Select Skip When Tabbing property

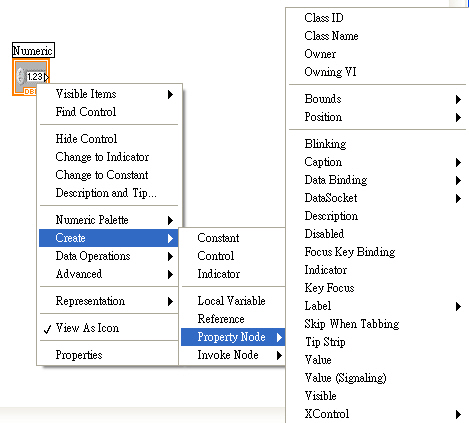pyautogui.click(x=377, y=324)
